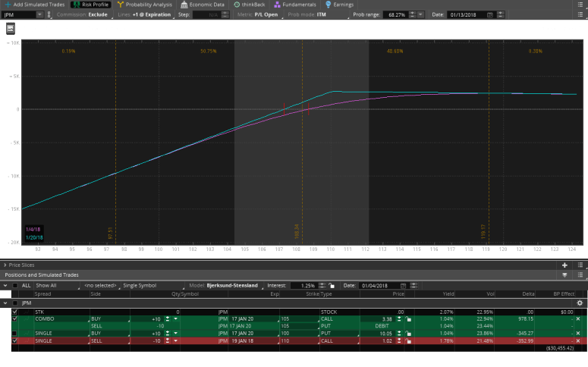
Task: Open the Fundamentals tab
Action: pyautogui.click(x=294, y=5)
